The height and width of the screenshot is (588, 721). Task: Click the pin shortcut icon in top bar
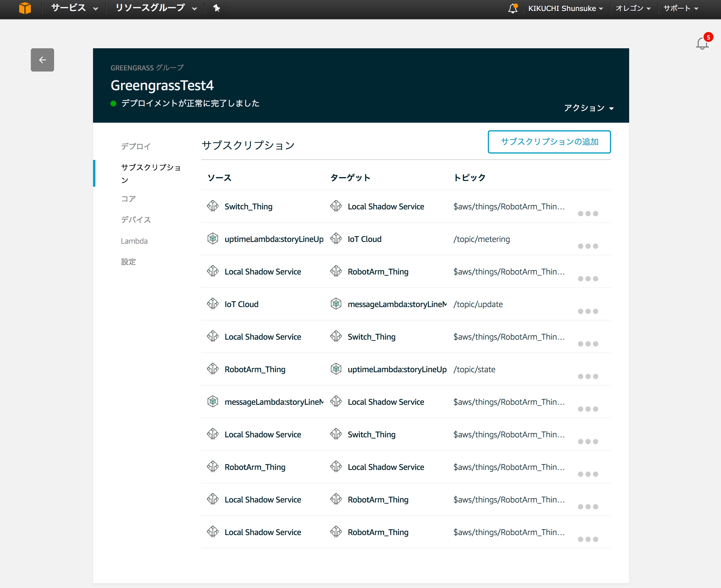pos(217,8)
